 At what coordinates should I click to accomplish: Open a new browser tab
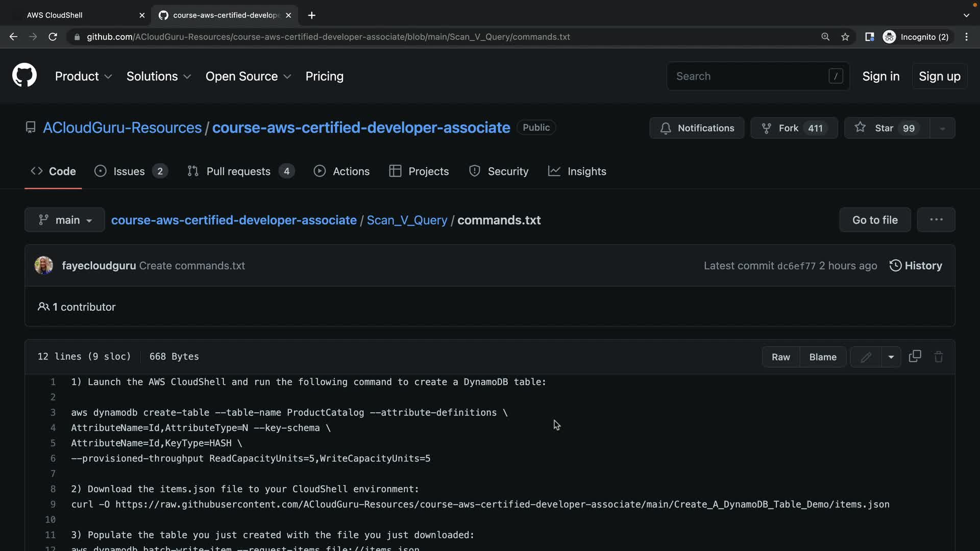(311, 15)
